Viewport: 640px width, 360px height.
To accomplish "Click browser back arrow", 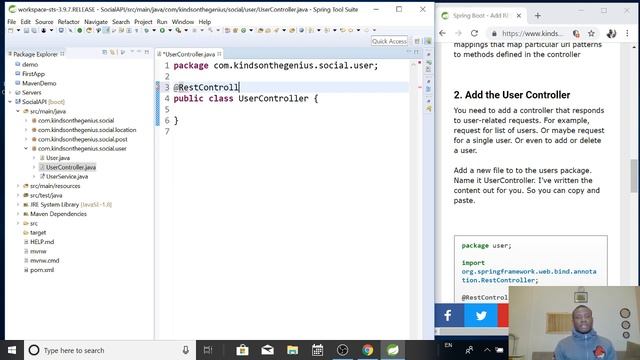I will [443, 33].
